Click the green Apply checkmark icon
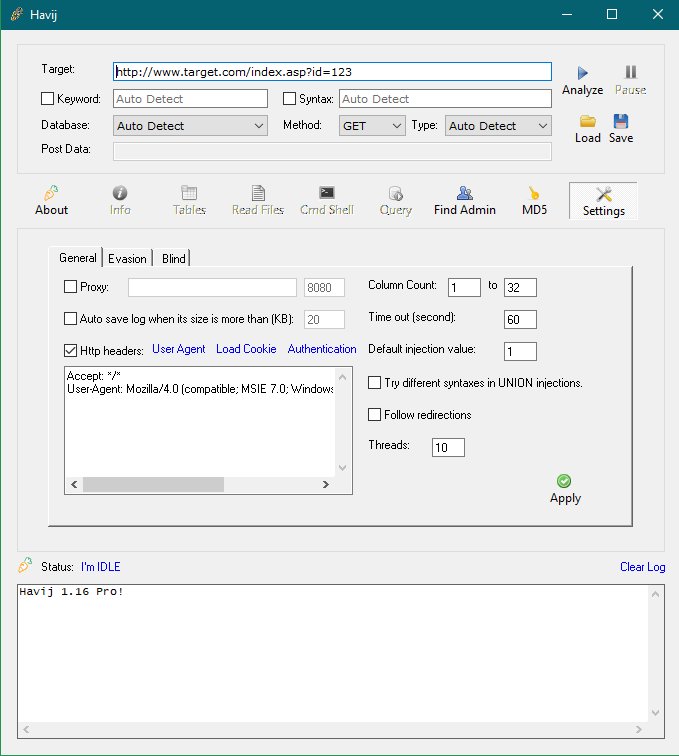Image resolution: width=679 pixels, height=756 pixels. tap(564, 481)
